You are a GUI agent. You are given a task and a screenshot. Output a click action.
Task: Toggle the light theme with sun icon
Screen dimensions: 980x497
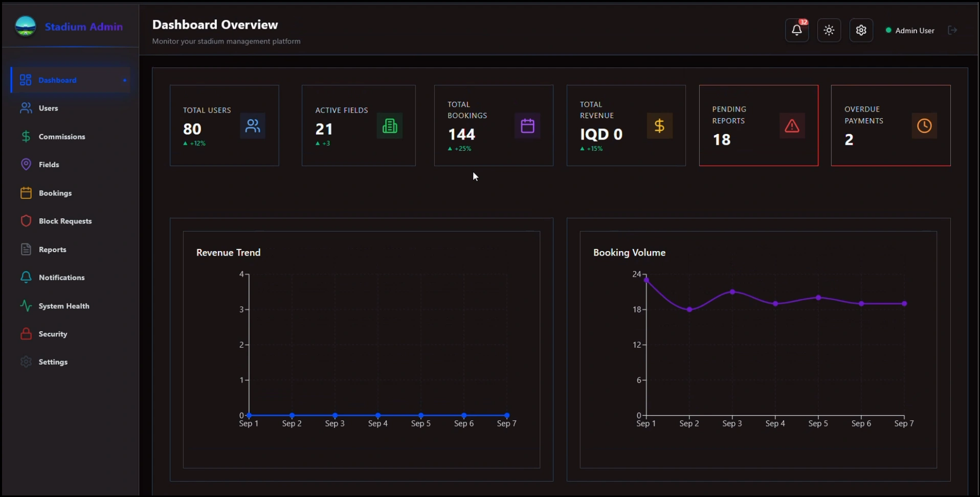[829, 30]
